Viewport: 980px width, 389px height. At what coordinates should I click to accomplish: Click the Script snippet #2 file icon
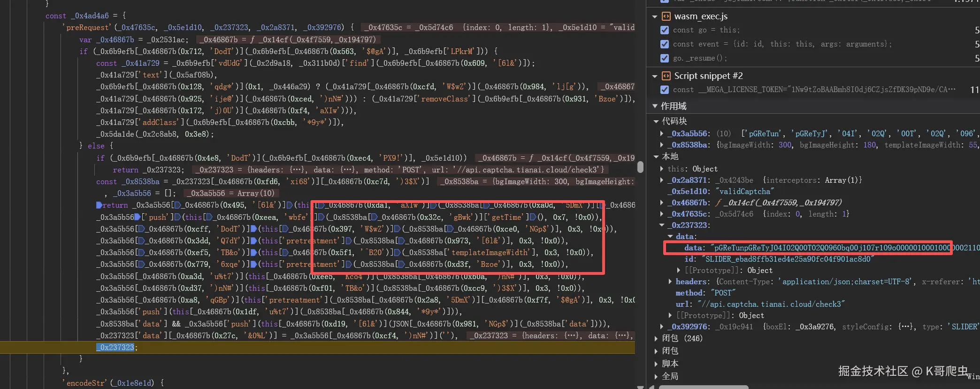click(666, 76)
